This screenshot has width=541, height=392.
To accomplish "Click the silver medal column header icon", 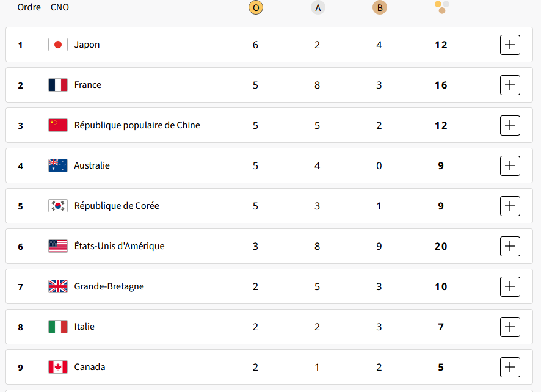I will [x=317, y=8].
